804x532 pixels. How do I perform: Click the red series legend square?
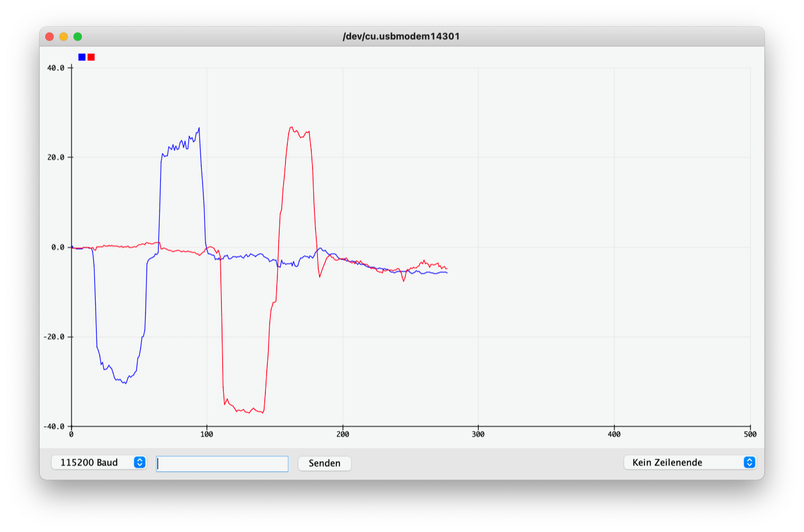coord(91,57)
